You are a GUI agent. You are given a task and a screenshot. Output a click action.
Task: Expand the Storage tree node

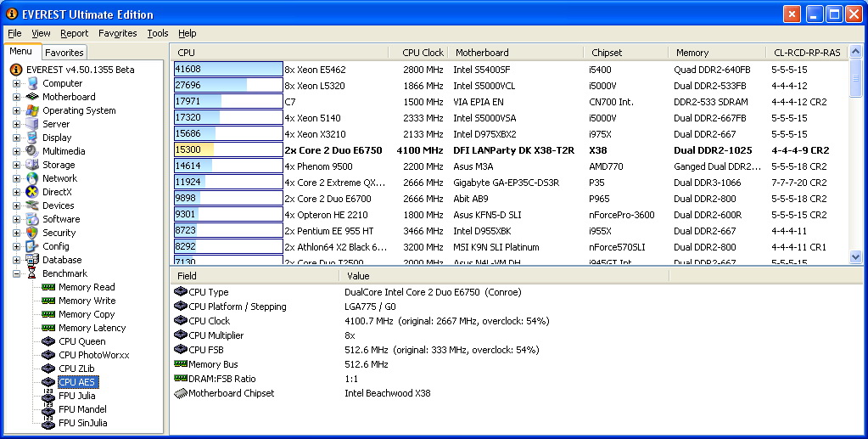point(17,166)
